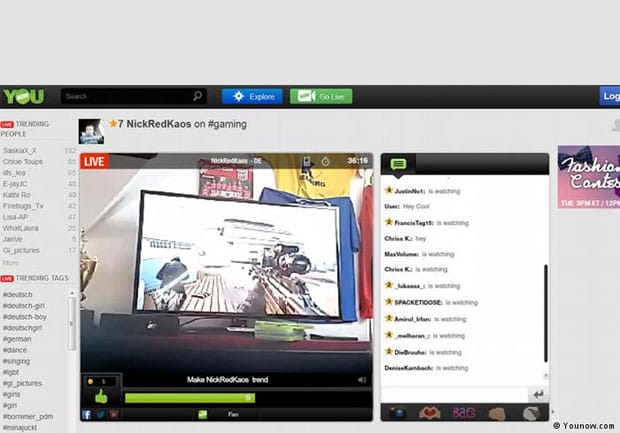Click SPACKETIDOSE username in chat
This screenshot has width=620, height=433.
click(x=418, y=303)
